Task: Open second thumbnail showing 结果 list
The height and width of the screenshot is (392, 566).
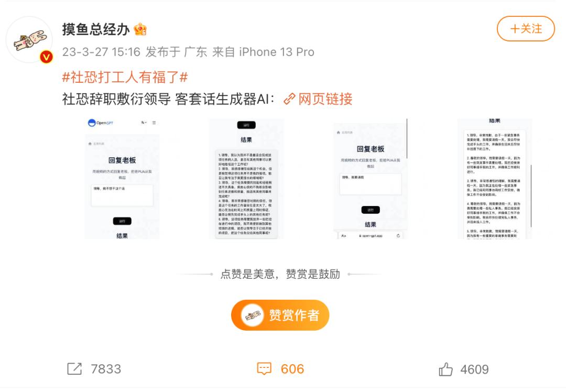Action: point(246,179)
